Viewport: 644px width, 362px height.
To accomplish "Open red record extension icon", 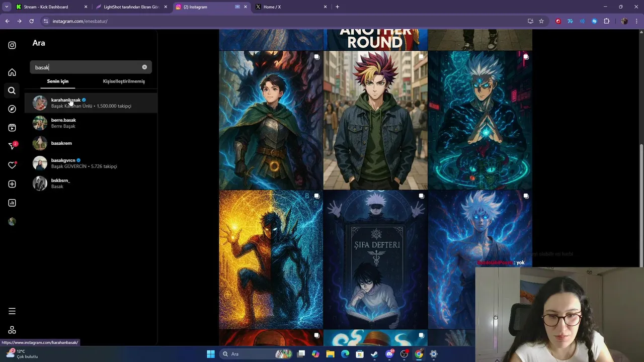I will (x=558, y=21).
